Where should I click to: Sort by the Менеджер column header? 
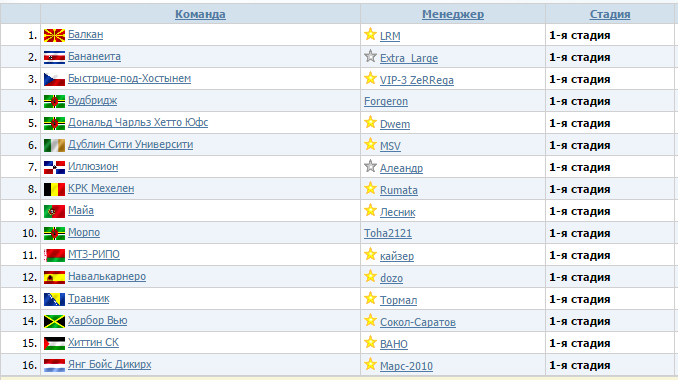click(453, 14)
